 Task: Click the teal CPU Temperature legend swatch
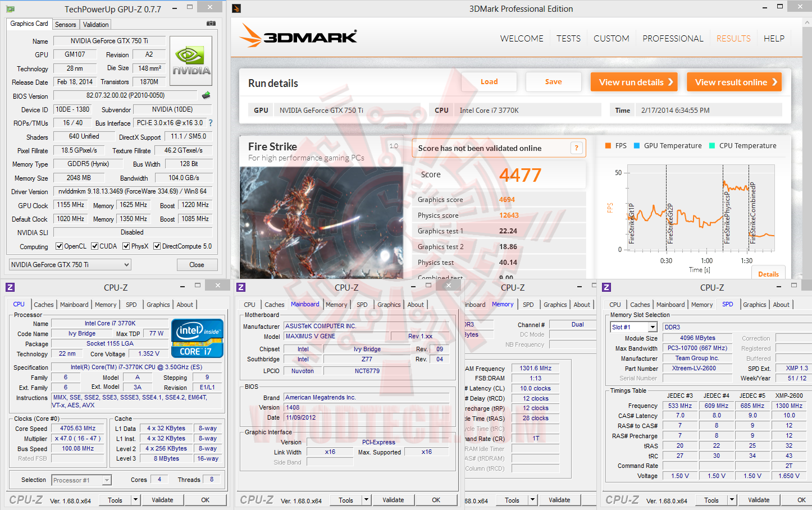tap(712, 145)
